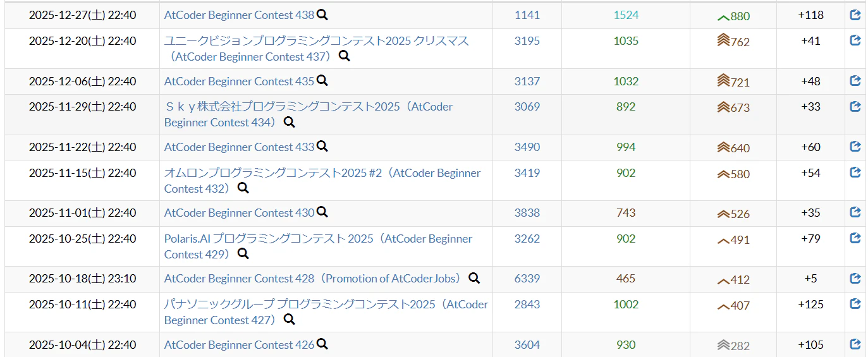This screenshot has height=357, width=868.
Task: Open AtCoder Beginner Contest 433 link
Action: click(239, 147)
